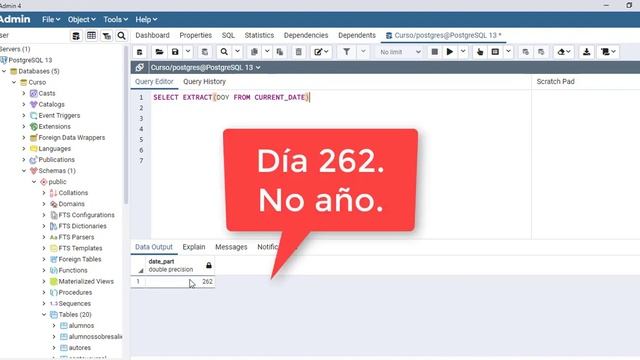Click the Explain query icon

pos(480,52)
